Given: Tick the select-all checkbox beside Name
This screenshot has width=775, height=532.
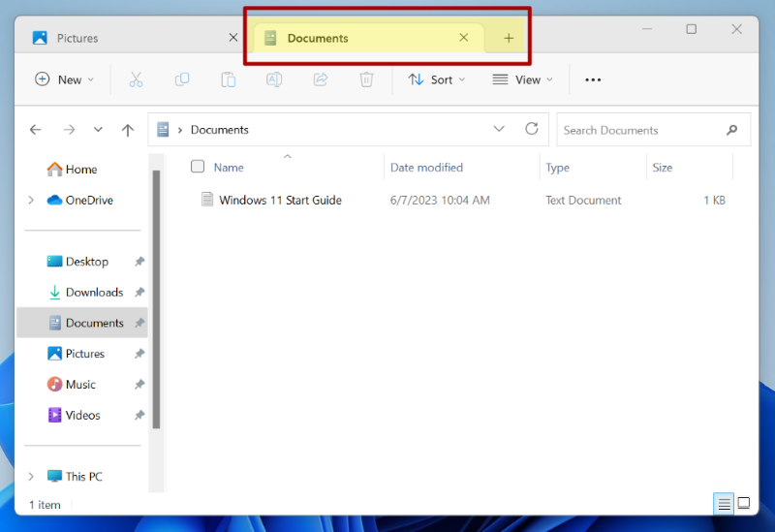Looking at the screenshot, I should pyautogui.click(x=198, y=167).
